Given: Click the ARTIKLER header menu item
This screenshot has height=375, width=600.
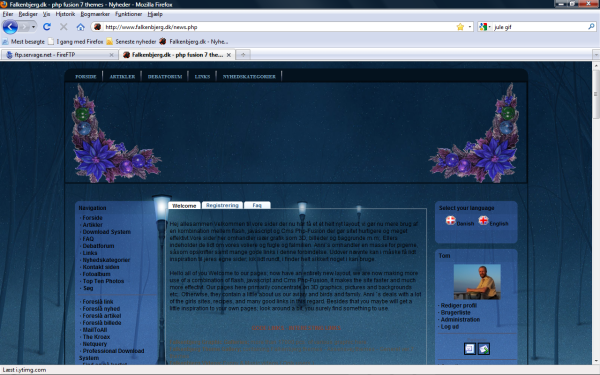Looking at the screenshot, I should pos(122,77).
